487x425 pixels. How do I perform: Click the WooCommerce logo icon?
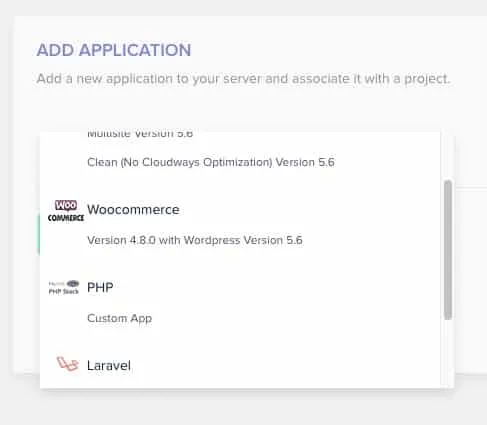66,211
